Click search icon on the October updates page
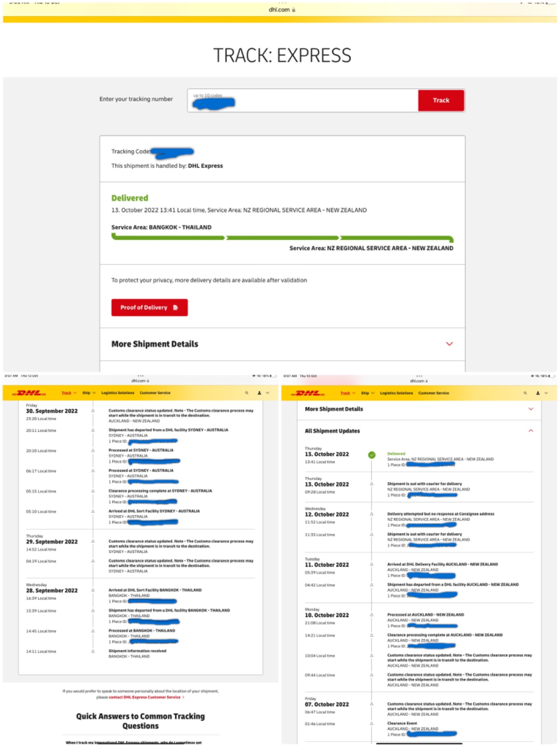The image size is (560, 747). point(525,393)
